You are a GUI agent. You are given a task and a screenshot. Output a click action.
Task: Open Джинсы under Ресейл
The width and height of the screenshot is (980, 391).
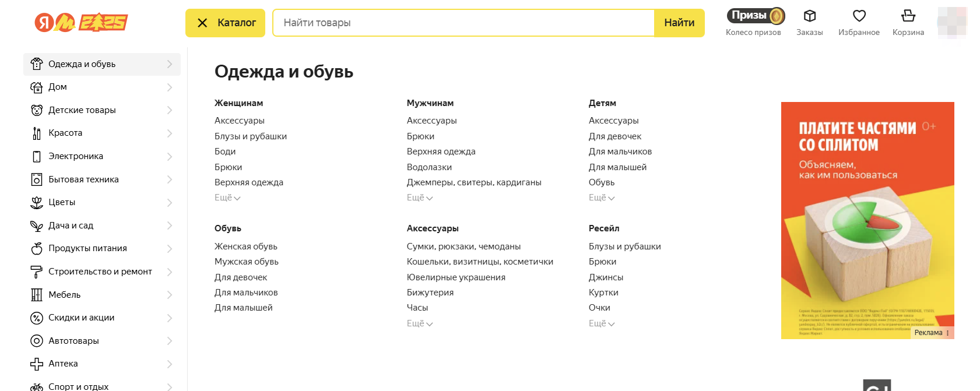click(x=606, y=277)
